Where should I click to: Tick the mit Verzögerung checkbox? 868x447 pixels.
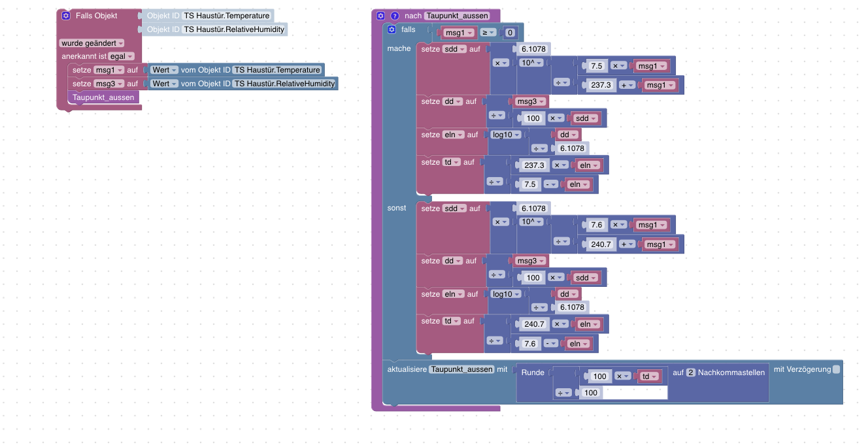[837, 369]
